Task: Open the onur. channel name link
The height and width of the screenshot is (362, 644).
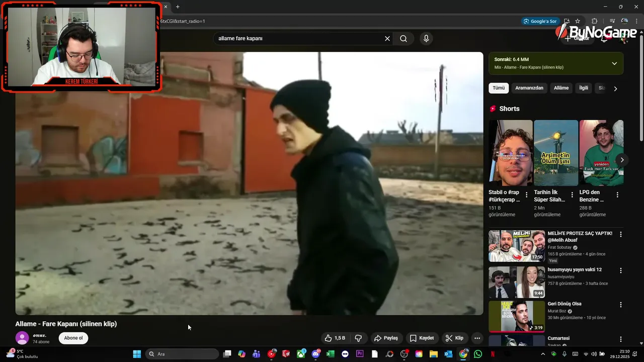Action: coord(39,335)
